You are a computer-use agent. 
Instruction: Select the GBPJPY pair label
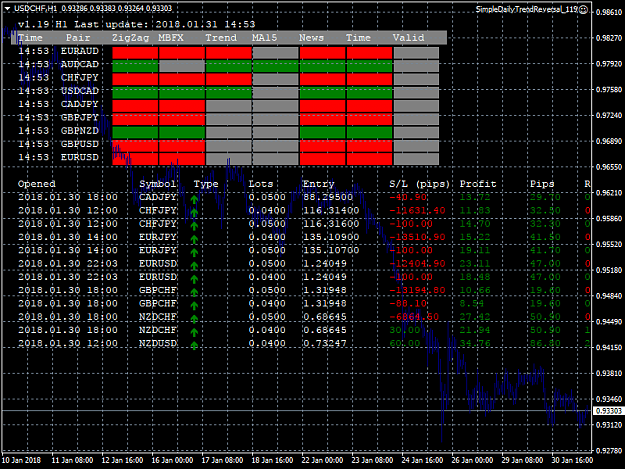click(x=80, y=118)
